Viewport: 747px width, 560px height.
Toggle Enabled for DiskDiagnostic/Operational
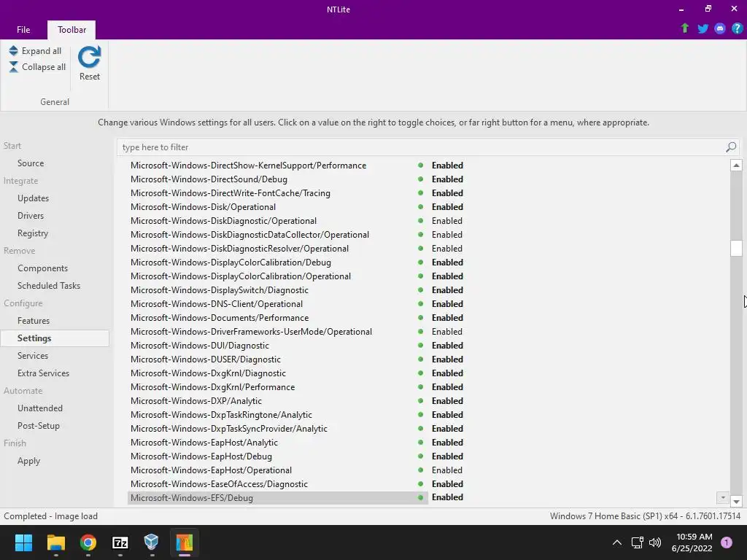click(x=447, y=220)
